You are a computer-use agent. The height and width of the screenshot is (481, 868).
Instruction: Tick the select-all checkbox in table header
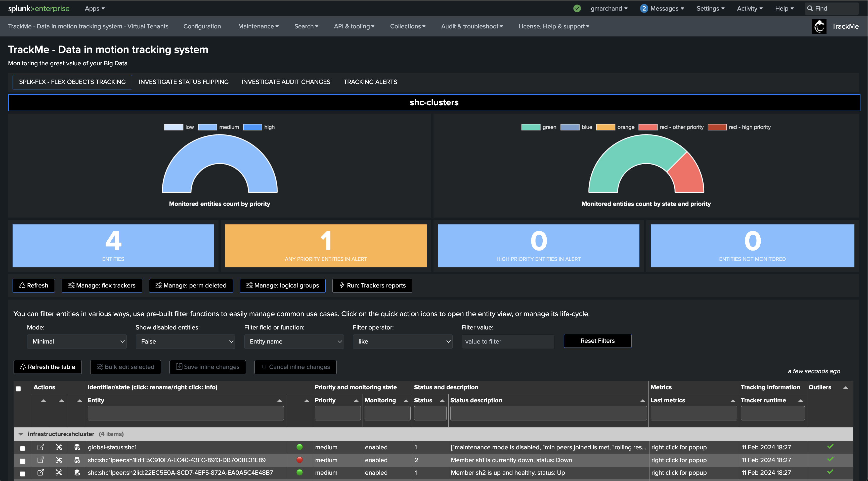18,388
